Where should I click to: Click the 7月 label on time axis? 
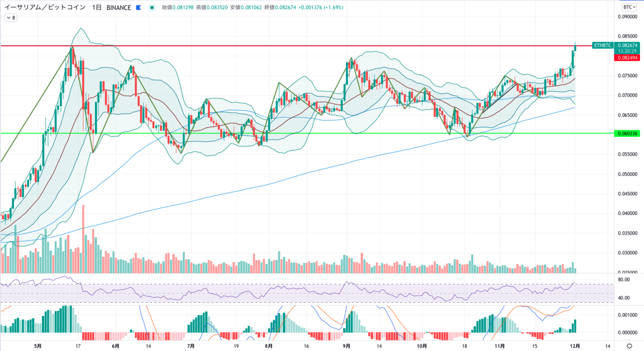(x=191, y=346)
